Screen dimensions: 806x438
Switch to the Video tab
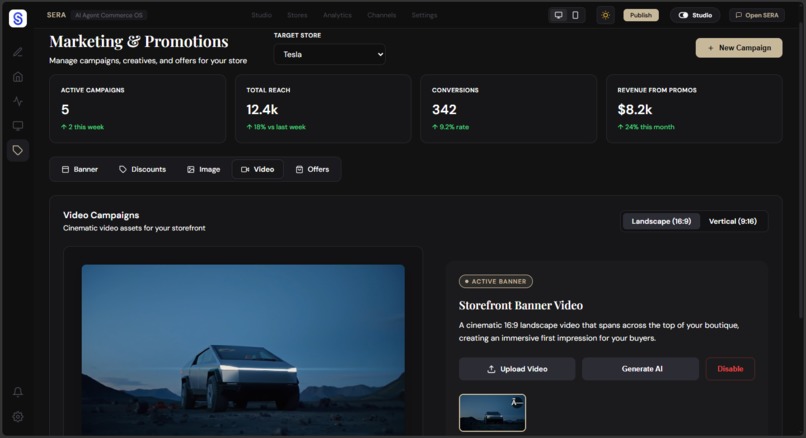click(x=258, y=169)
